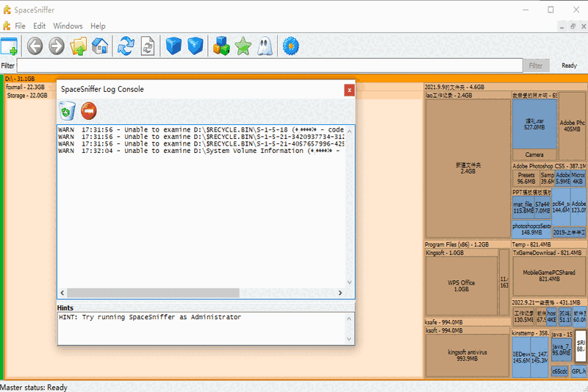Open the Help menu

(98, 26)
